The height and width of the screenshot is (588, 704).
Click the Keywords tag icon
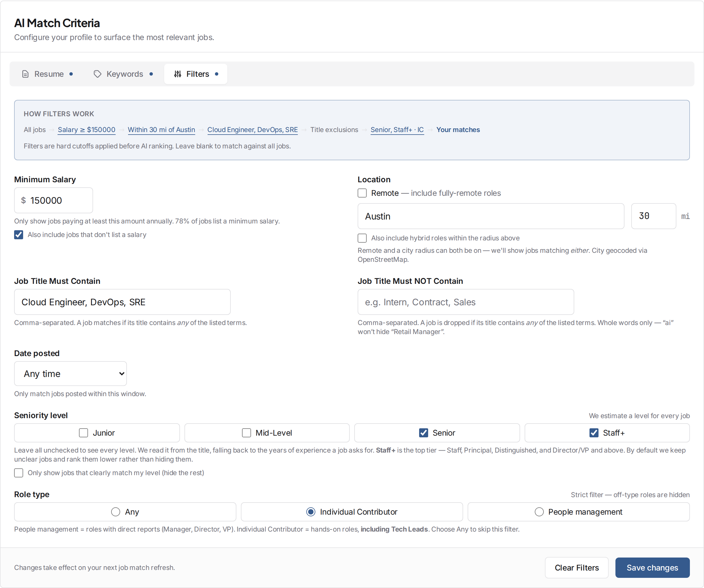[97, 74]
